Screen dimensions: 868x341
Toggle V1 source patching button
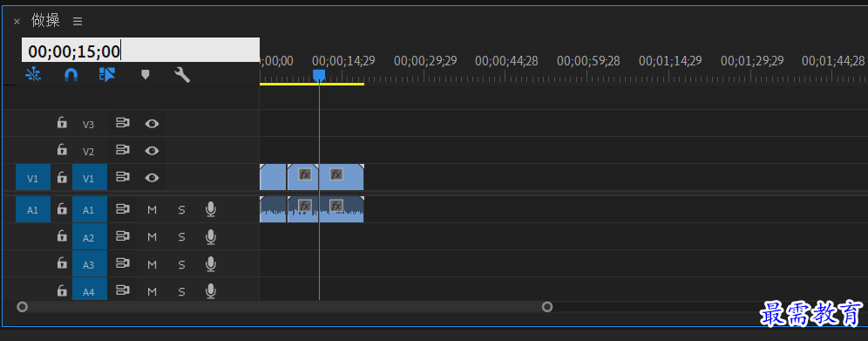(x=33, y=178)
